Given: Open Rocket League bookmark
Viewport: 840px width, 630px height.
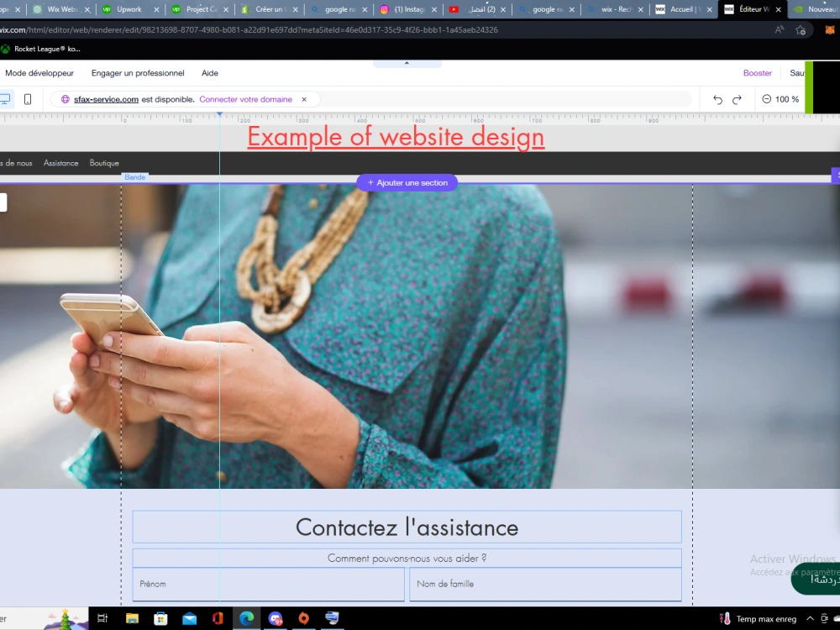Looking at the screenshot, I should [x=40, y=49].
